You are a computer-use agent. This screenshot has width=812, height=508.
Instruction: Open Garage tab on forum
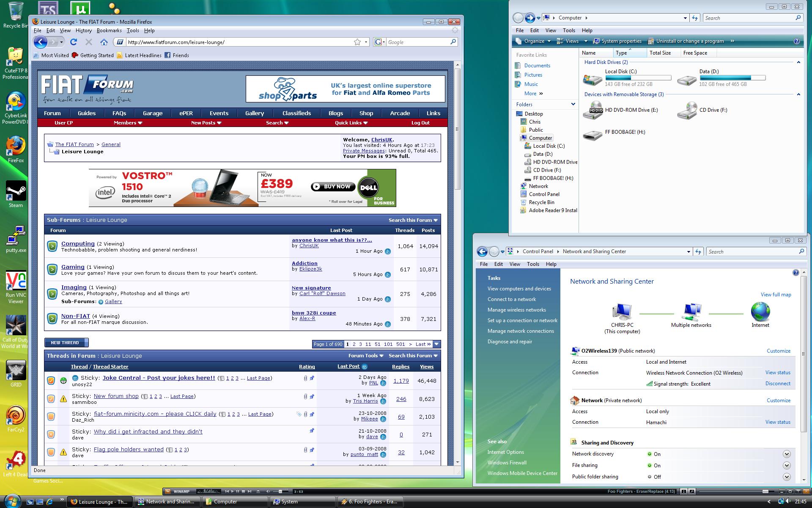[x=153, y=113]
